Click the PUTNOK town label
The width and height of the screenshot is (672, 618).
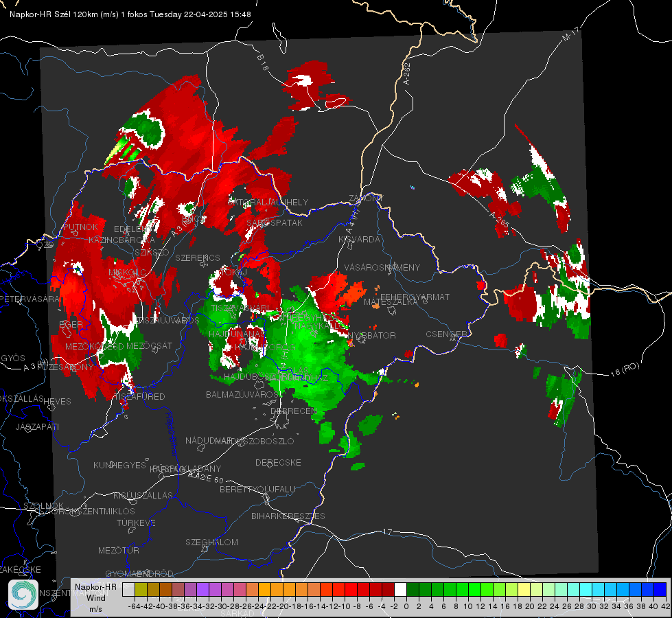tap(80, 227)
